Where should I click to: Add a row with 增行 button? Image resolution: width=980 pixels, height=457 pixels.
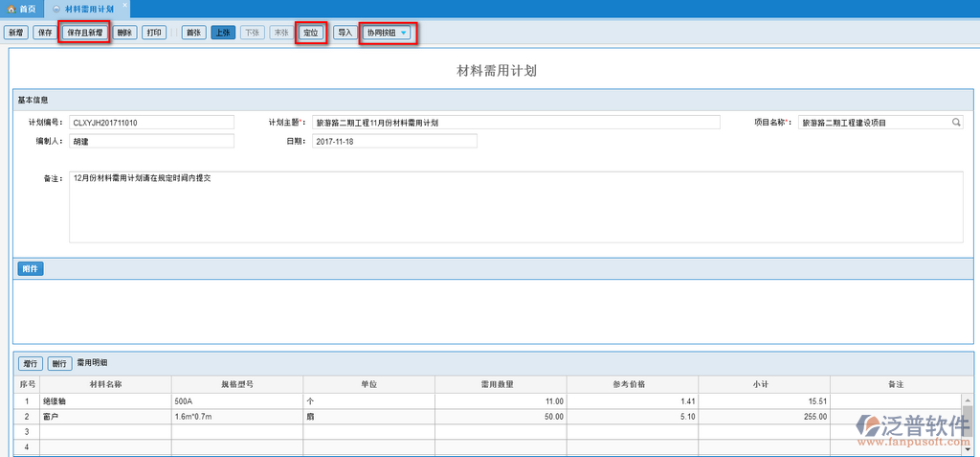[30, 364]
